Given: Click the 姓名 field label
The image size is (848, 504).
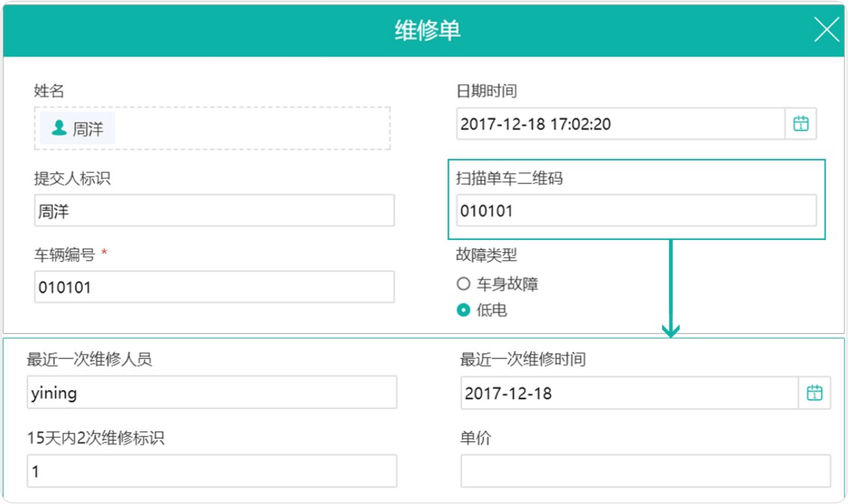Looking at the screenshot, I should pyautogui.click(x=49, y=90).
